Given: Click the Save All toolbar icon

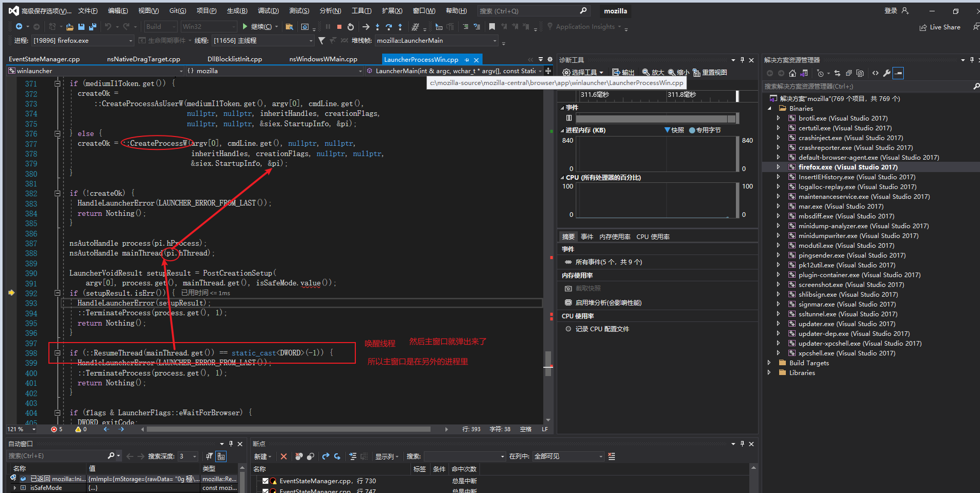Looking at the screenshot, I should pyautogui.click(x=93, y=27).
